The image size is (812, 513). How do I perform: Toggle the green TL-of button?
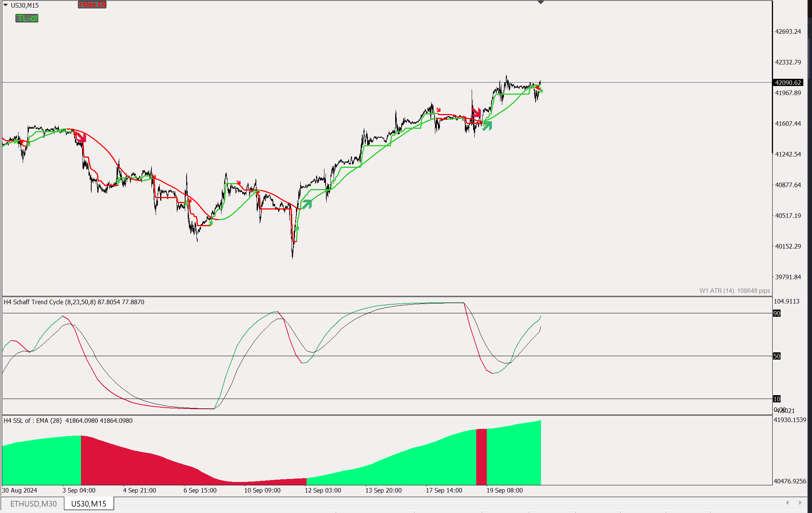click(x=27, y=18)
